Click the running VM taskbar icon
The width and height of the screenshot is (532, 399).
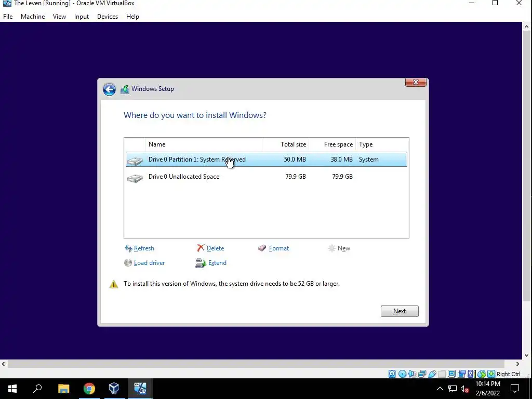click(x=140, y=389)
